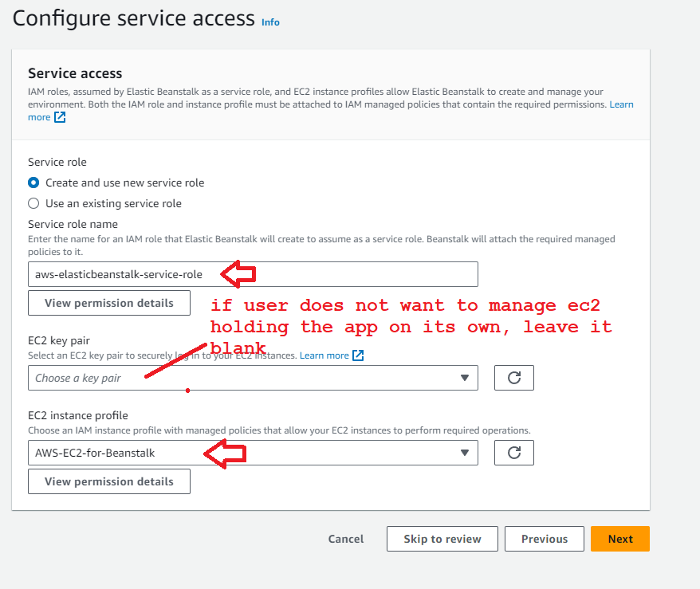Select Create and use new service role
The height and width of the screenshot is (589, 700).
click(33, 183)
